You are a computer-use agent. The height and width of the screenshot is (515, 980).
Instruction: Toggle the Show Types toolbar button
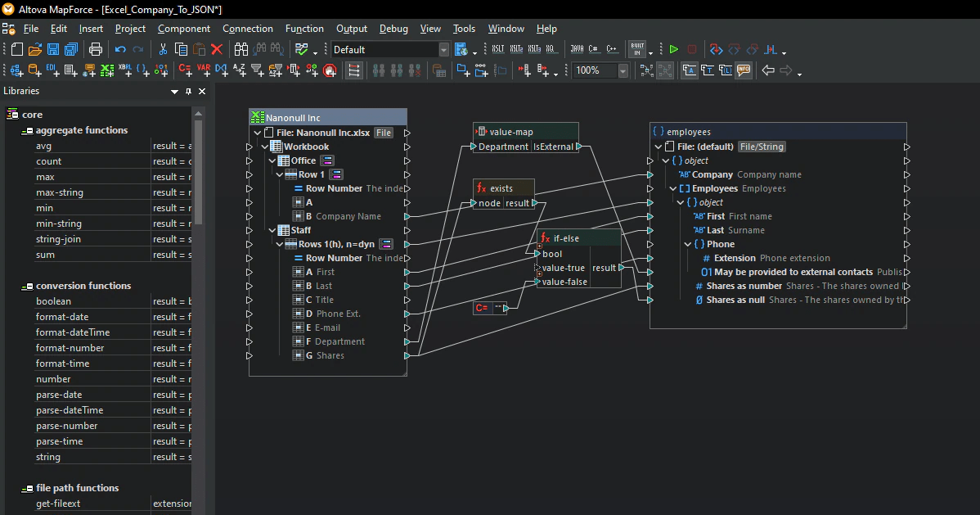(x=708, y=71)
